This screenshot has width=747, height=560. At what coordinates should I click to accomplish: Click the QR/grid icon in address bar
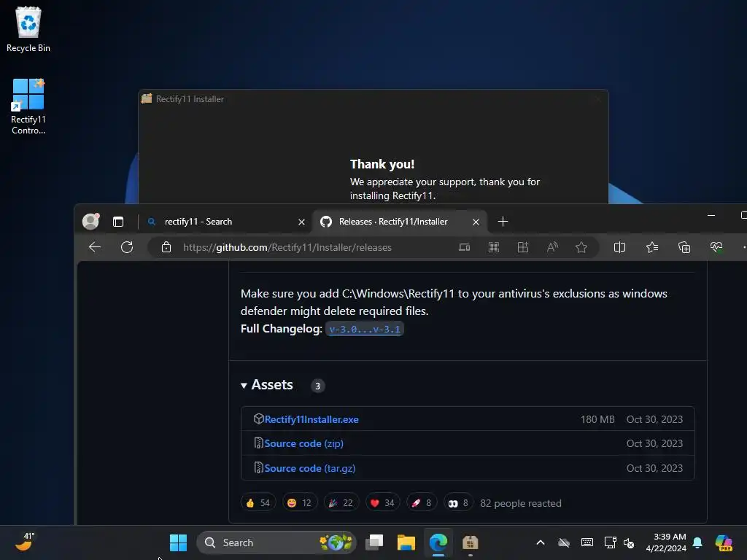click(494, 247)
